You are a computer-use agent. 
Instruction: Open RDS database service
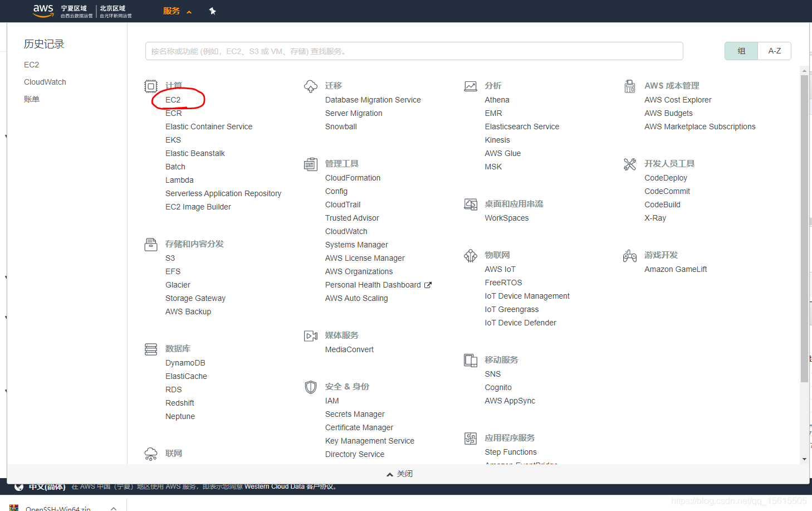tap(174, 390)
